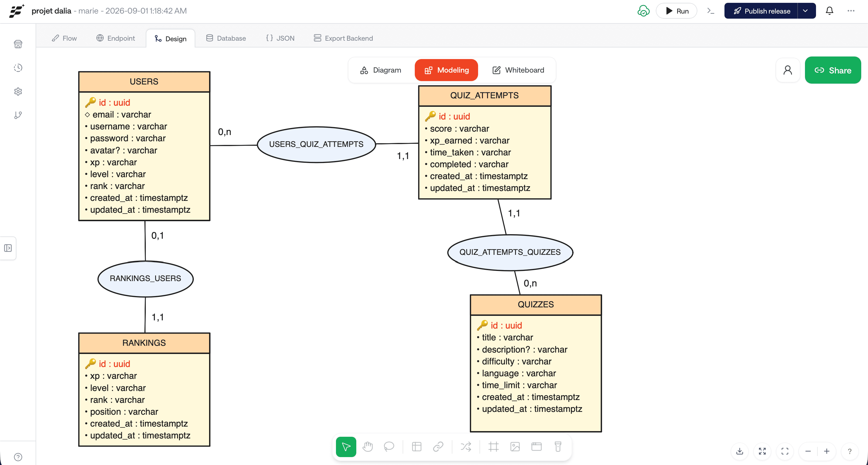Open the terminal console icon
Image resolution: width=868 pixels, height=465 pixels.
710,11
